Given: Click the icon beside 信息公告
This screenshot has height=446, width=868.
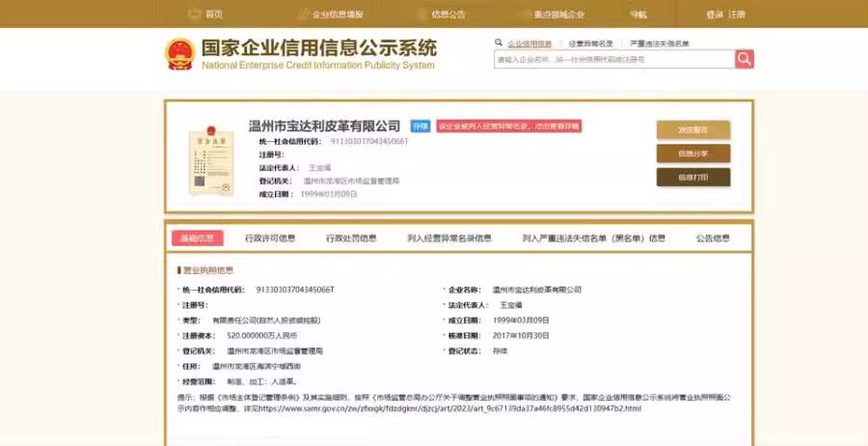Looking at the screenshot, I should tap(421, 14).
